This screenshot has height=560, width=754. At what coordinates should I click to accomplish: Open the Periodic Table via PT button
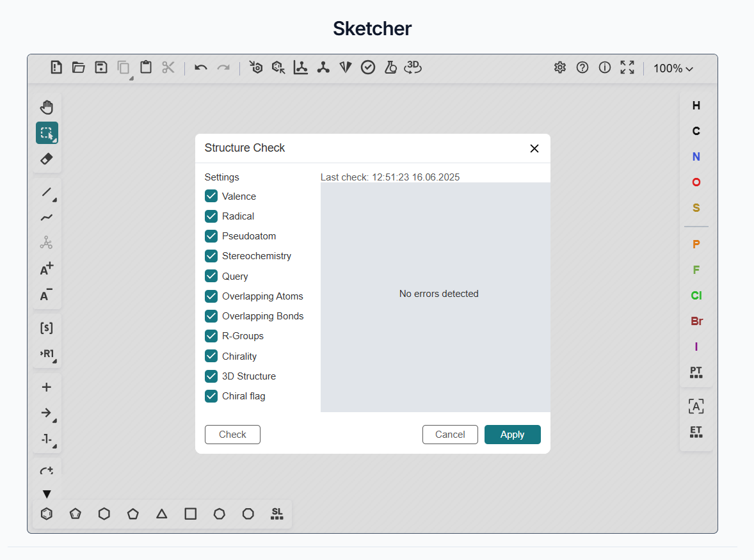[696, 371]
